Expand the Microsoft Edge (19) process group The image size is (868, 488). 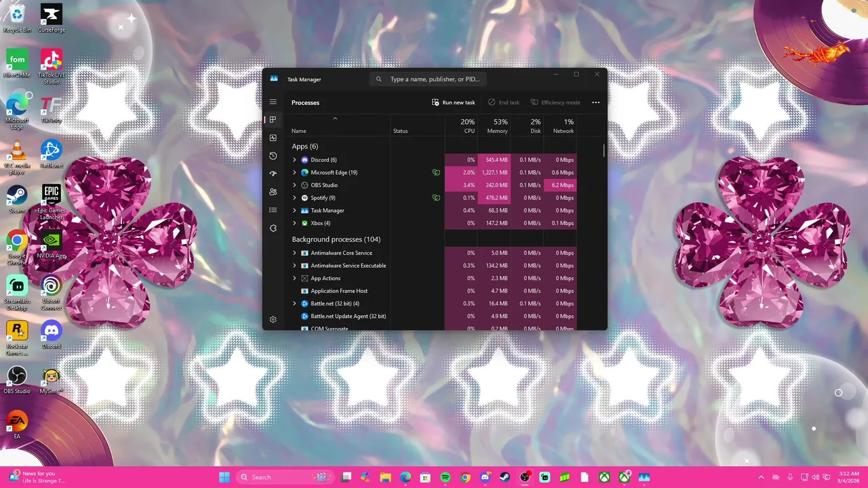click(294, 172)
